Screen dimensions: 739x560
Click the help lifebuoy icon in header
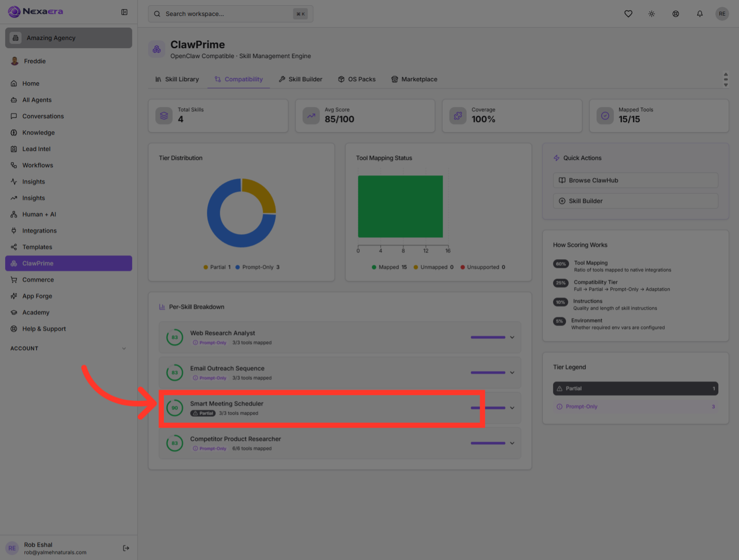point(676,14)
